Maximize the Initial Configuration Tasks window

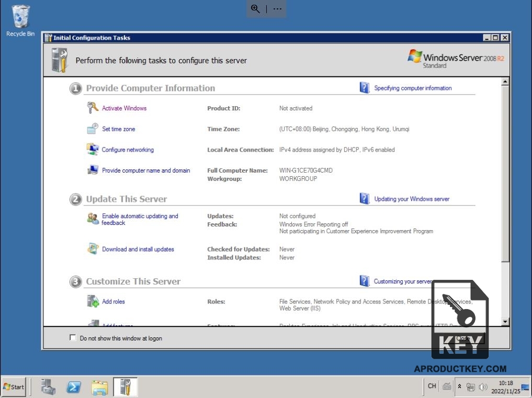pyautogui.click(x=495, y=38)
